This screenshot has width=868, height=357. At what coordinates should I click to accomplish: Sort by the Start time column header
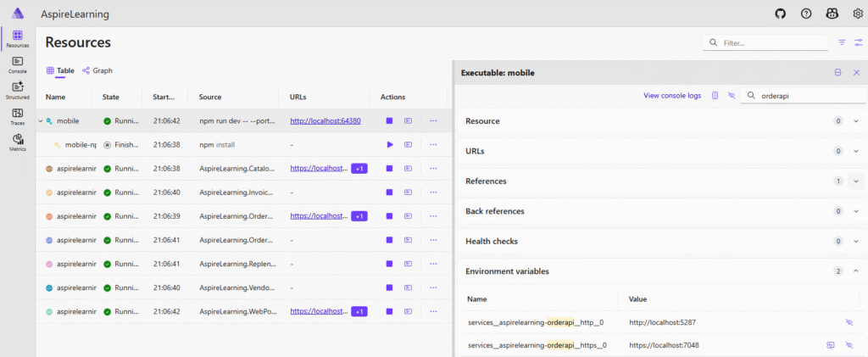164,97
